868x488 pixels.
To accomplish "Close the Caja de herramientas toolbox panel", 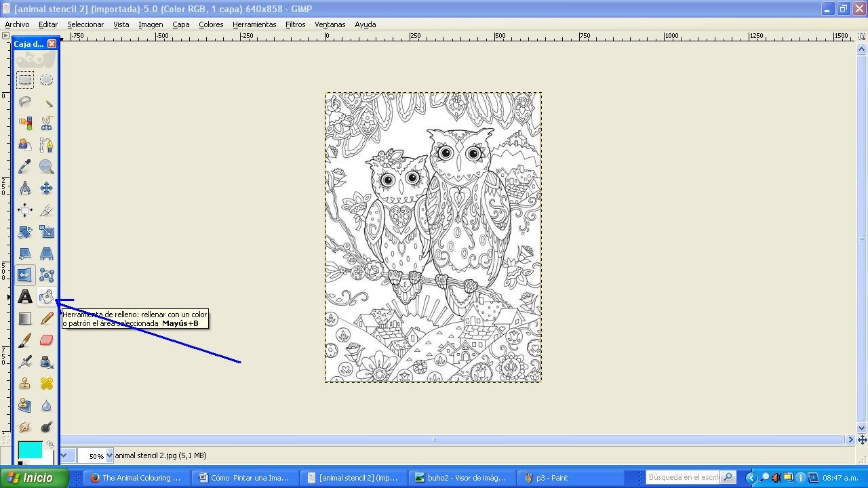I will (x=52, y=44).
